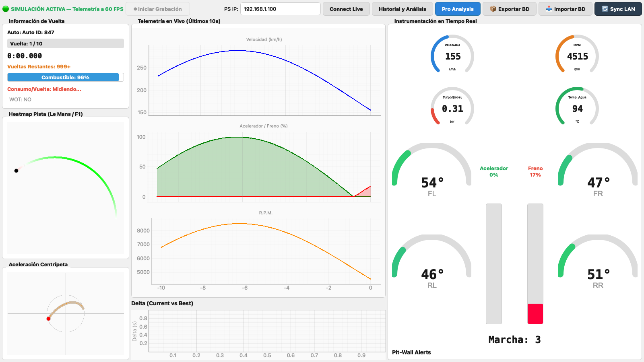Screen dimensions: 644x362
Task: Click the Freno red brake bar
Action: 535,263
